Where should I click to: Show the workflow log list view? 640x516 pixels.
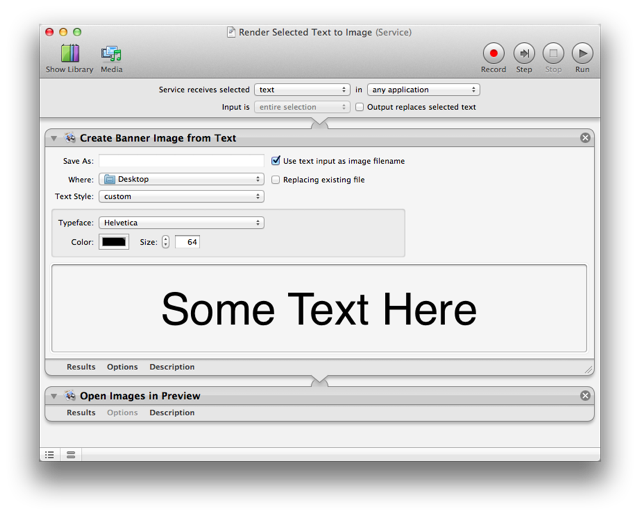[x=50, y=454]
